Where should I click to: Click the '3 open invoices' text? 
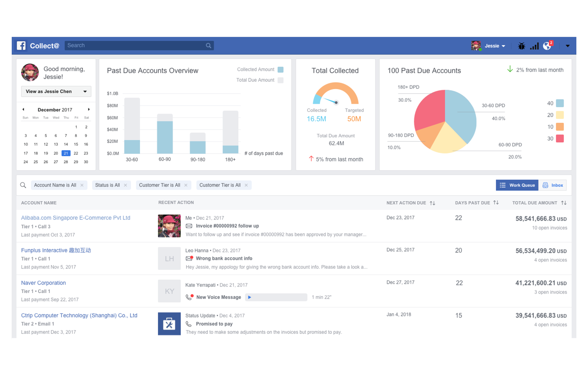point(551,292)
